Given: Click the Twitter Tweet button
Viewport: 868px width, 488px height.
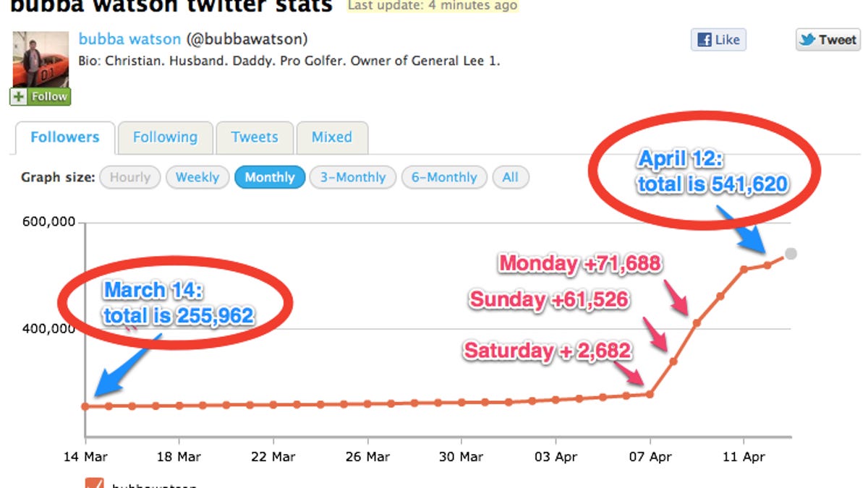Looking at the screenshot, I should tap(828, 40).
